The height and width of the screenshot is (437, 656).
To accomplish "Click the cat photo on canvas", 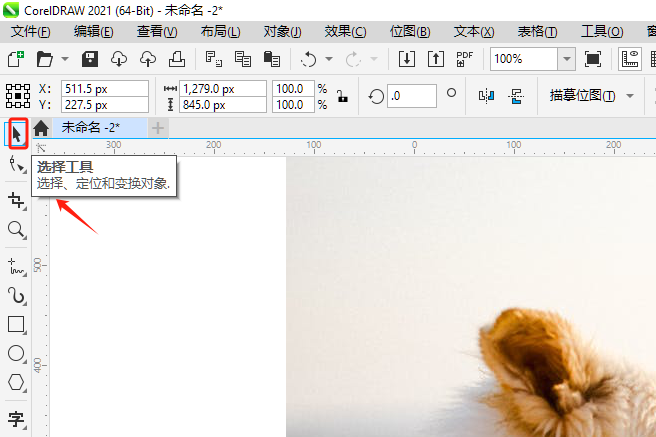I will [x=471, y=297].
